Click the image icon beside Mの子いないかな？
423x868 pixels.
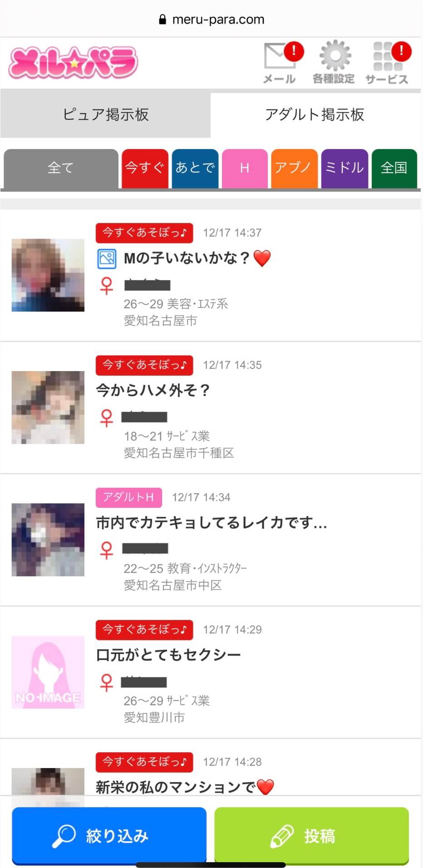point(107,258)
